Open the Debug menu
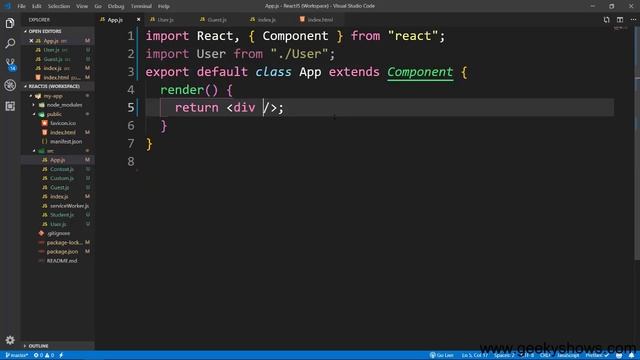 pos(116,6)
